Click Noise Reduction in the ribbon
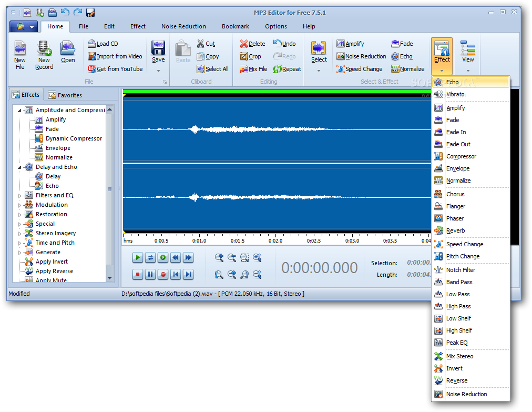Image resolution: width=532 pixels, height=412 pixels. pos(361,56)
